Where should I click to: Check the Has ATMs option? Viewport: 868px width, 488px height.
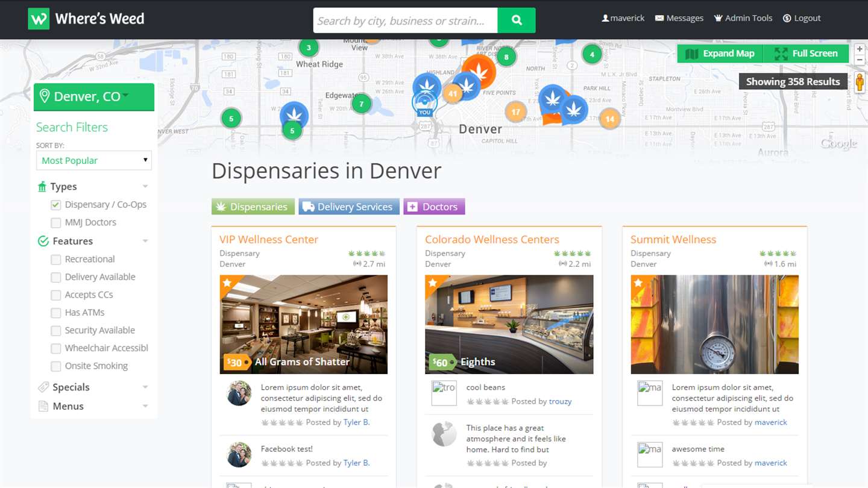click(56, 313)
